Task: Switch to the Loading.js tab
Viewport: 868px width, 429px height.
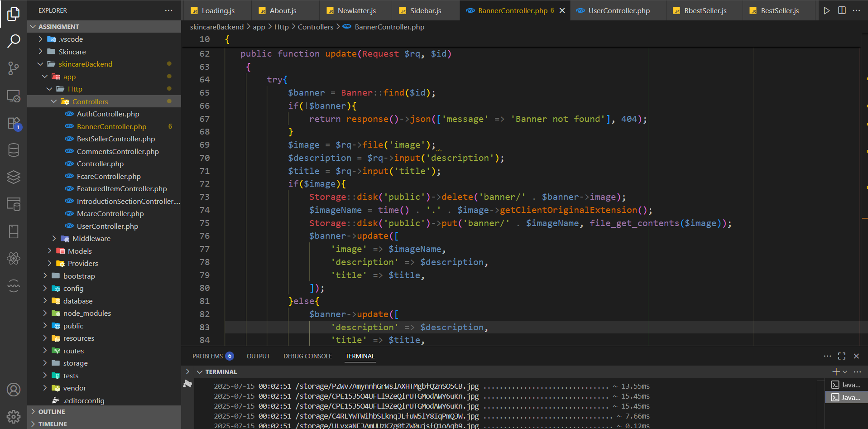Action: 216,10
